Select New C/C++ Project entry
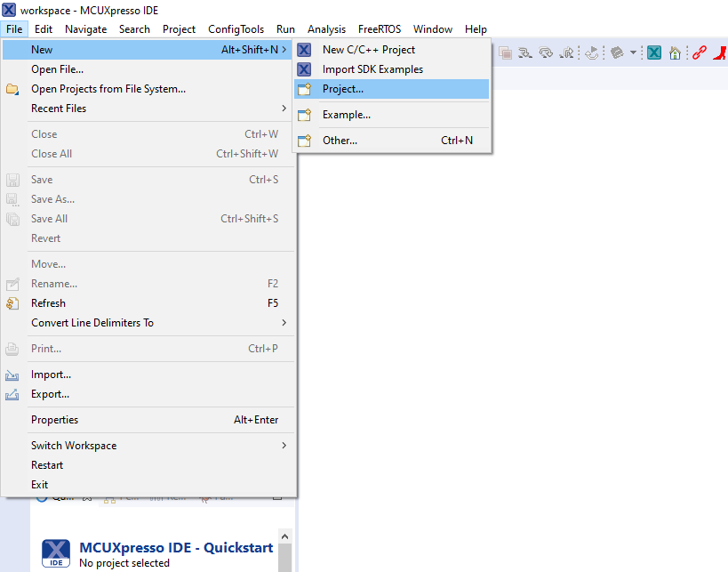728x572 pixels. click(x=368, y=50)
